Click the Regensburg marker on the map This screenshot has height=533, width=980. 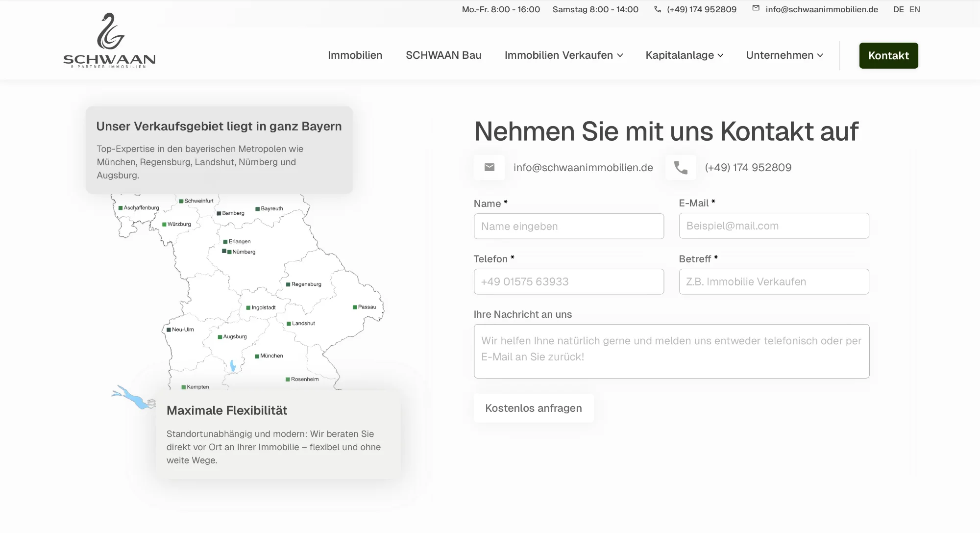pyautogui.click(x=288, y=284)
